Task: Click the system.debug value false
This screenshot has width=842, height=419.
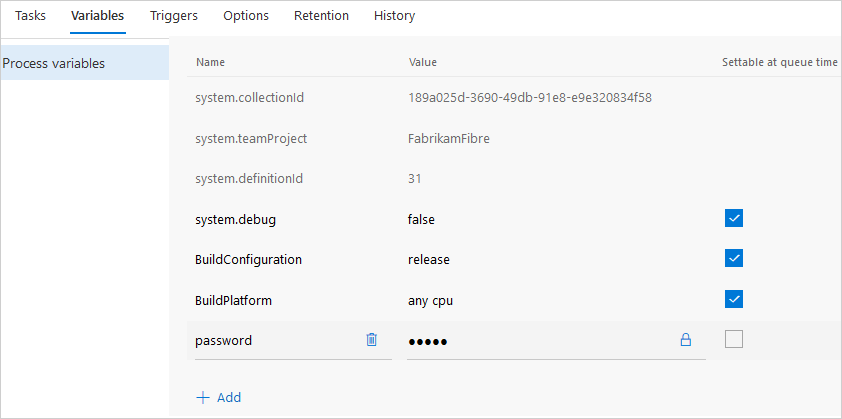Action: click(x=422, y=219)
